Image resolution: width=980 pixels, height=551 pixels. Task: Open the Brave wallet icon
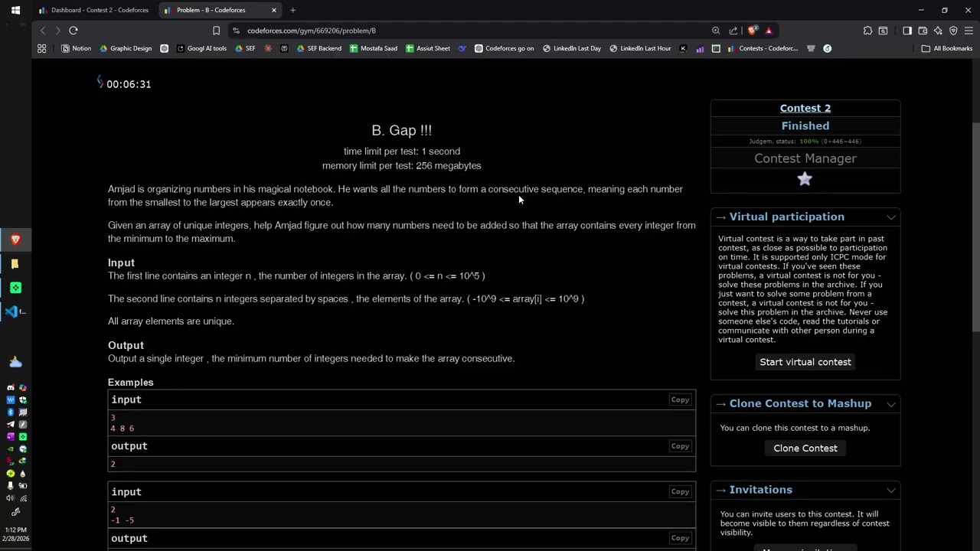pyautogui.click(x=923, y=31)
